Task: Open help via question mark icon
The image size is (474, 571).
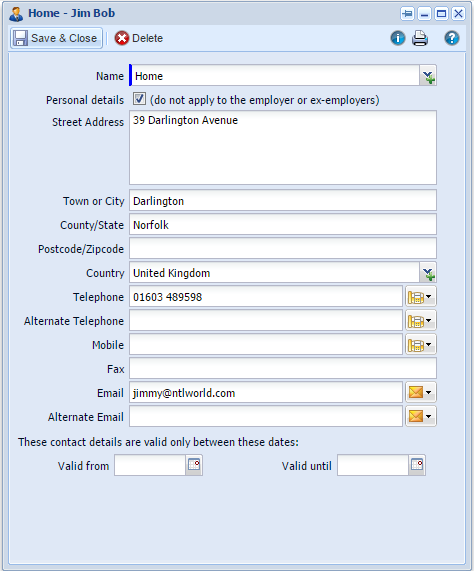Action: coord(451,38)
